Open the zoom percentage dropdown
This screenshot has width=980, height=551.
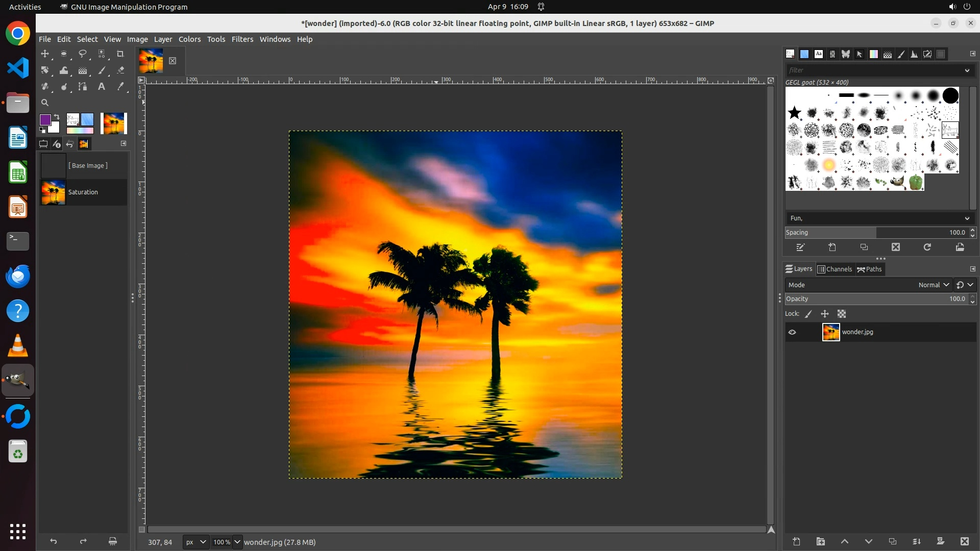pyautogui.click(x=237, y=542)
